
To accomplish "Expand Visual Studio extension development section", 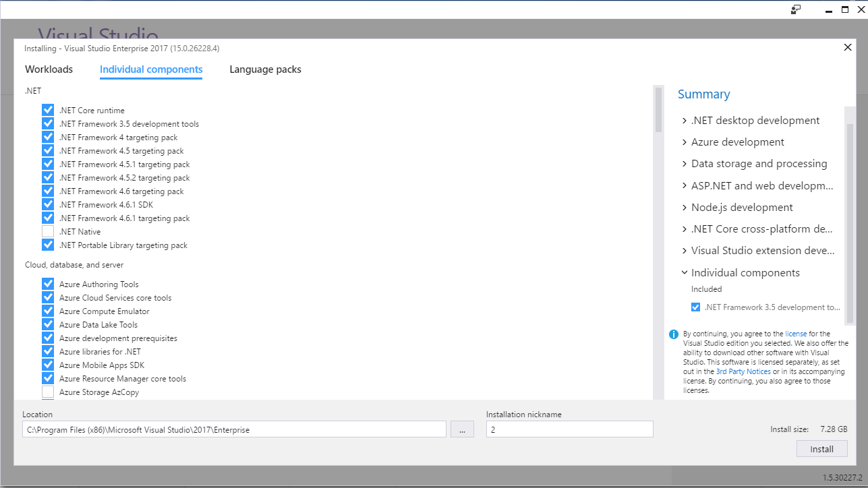I will [685, 251].
